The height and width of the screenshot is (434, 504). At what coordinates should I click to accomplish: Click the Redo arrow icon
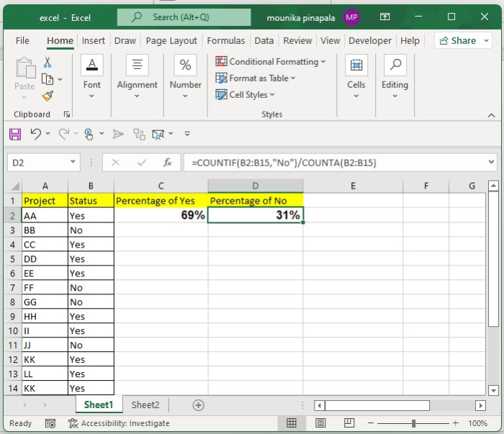64,134
